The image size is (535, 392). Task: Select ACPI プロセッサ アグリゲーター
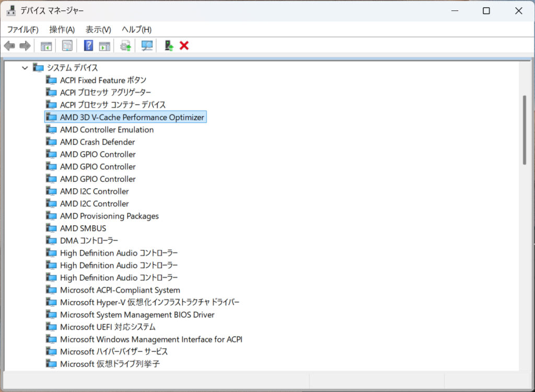tap(106, 93)
